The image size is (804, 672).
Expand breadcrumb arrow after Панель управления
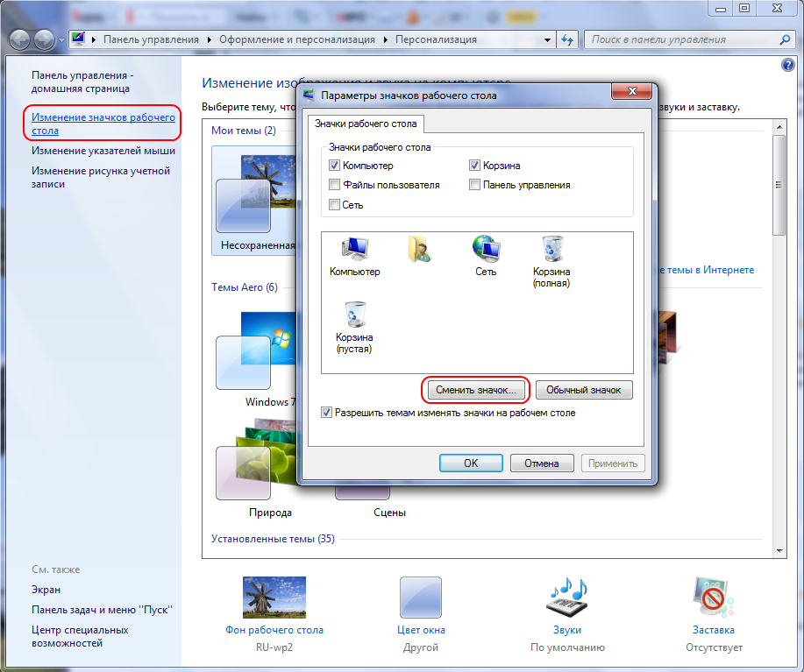point(210,39)
